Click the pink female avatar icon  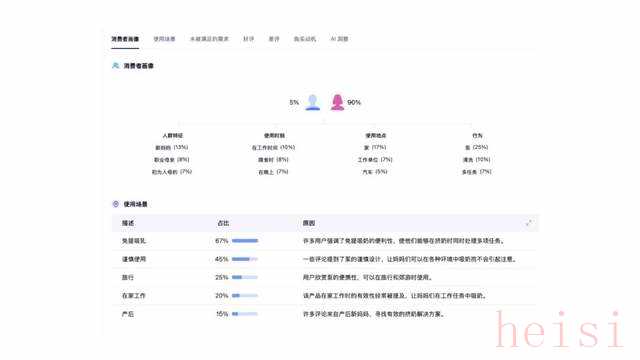click(x=337, y=102)
